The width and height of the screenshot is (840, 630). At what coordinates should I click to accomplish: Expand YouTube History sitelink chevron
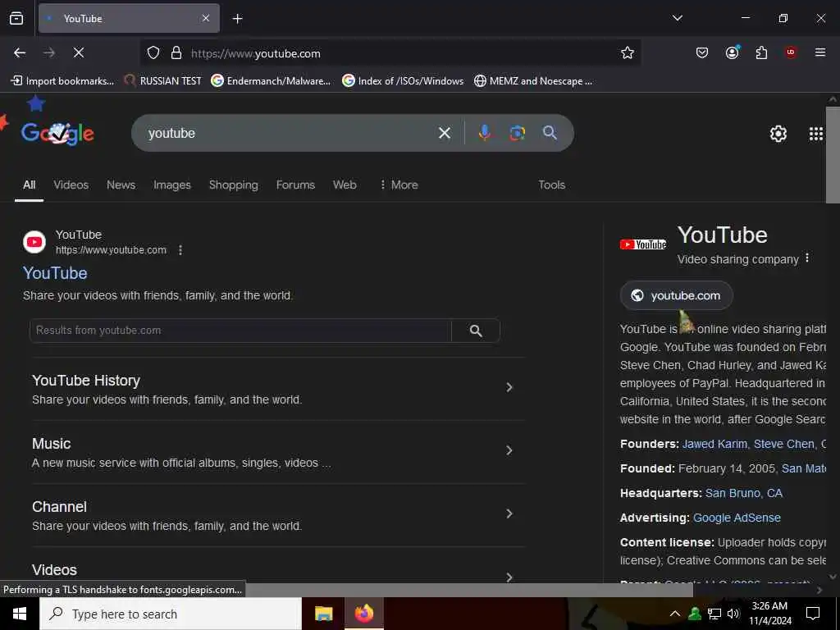tap(509, 387)
